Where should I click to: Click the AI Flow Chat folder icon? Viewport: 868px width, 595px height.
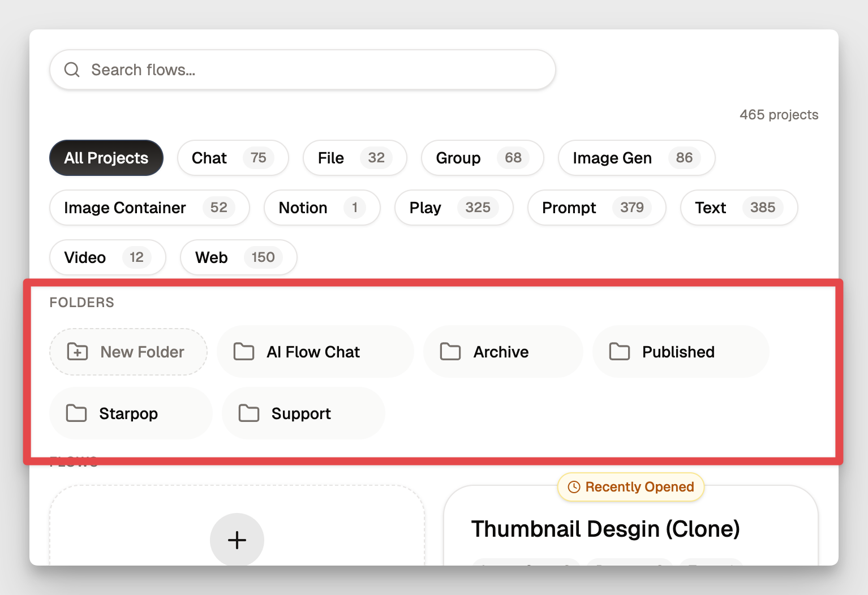click(244, 352)
